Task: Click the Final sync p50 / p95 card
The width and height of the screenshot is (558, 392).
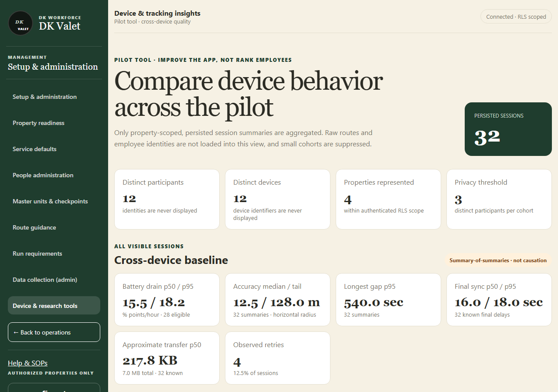Action: pyautogui.click(x=499, y=300)
